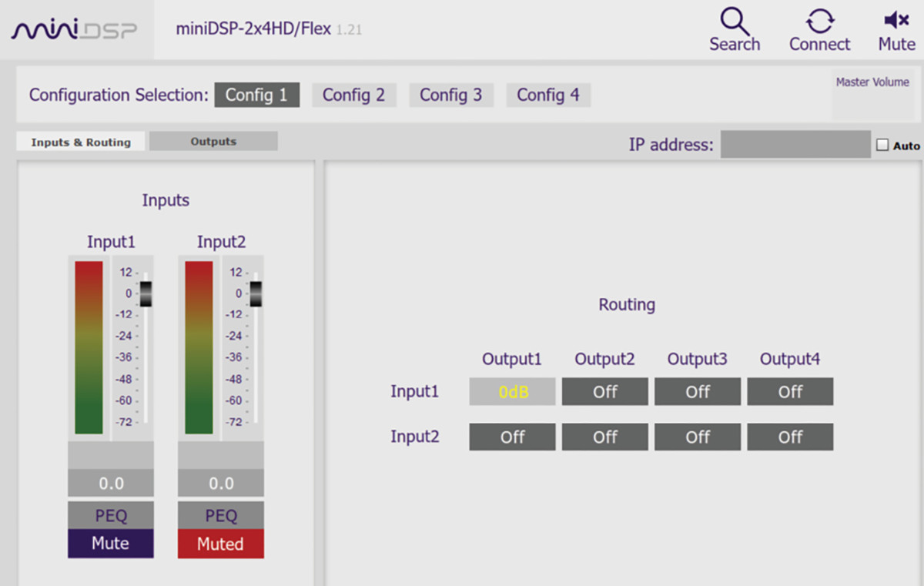Turn on Input2 to Output1 routing
The height and width of the screenshot is (586, 924).
coord(512,437)
